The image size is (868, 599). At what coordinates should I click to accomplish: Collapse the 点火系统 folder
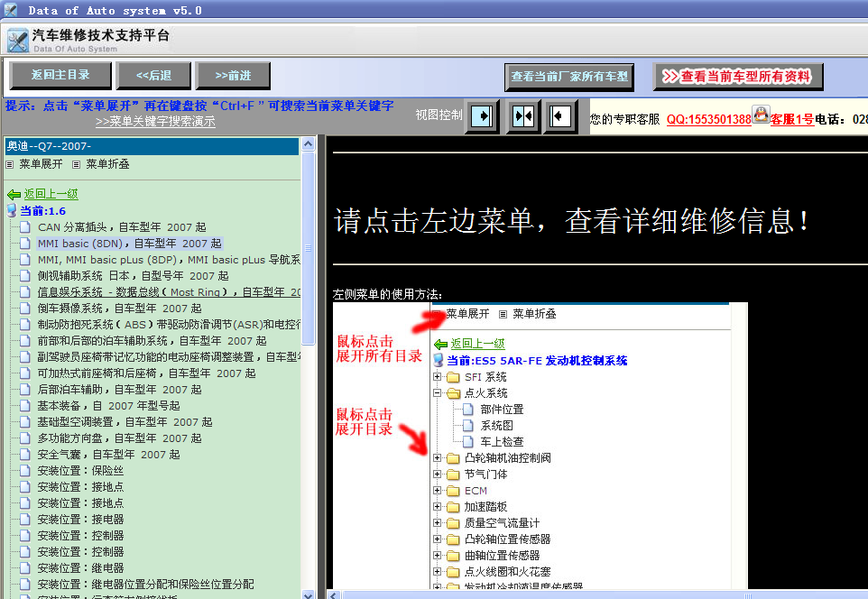(438, 393)
